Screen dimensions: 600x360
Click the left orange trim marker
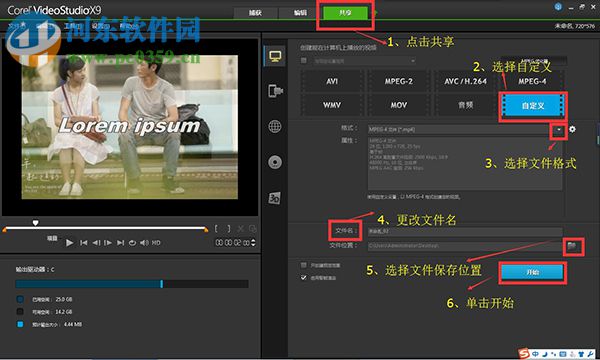tap(5, 230)
